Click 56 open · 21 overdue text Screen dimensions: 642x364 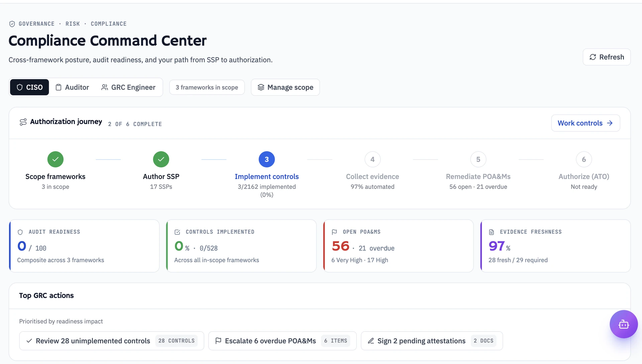click(x=478, y=187)
